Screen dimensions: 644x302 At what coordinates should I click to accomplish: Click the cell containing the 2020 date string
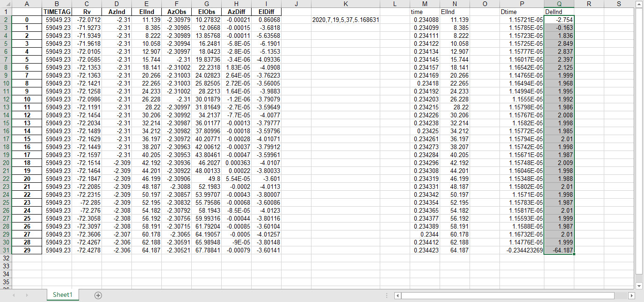[x=345, y=20]
